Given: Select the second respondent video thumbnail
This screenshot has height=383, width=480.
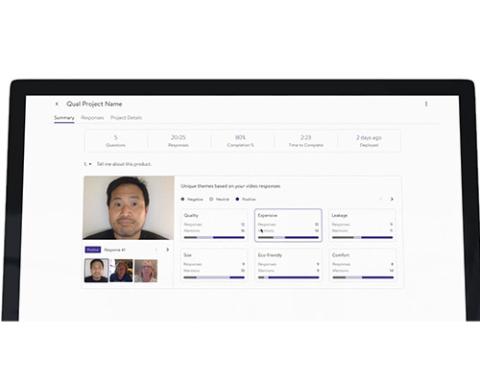Looking at the screenshot, I should (x=121, y=271).
